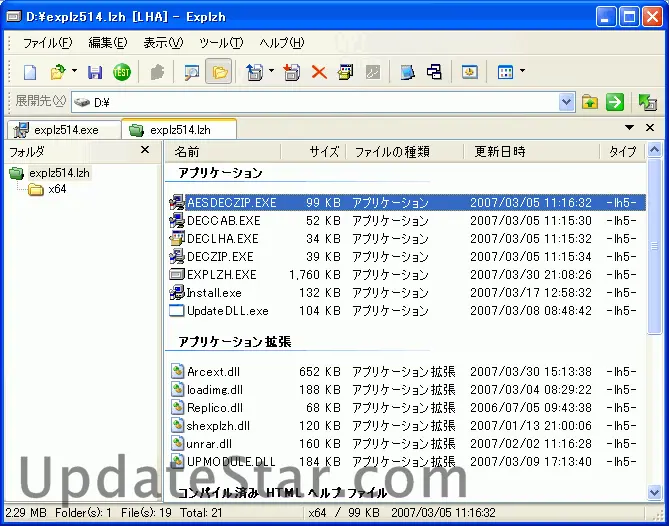Switch to the explz514.exe tab
The height and width of the screenshot is (526, 669).
(x=64, y=130)
